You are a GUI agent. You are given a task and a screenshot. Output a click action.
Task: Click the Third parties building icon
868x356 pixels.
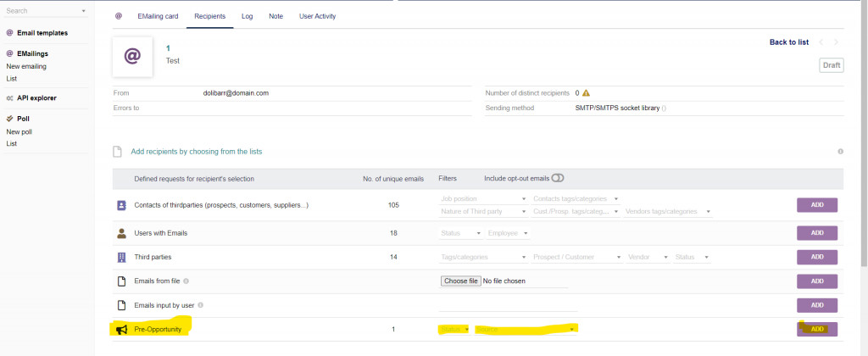122,257
